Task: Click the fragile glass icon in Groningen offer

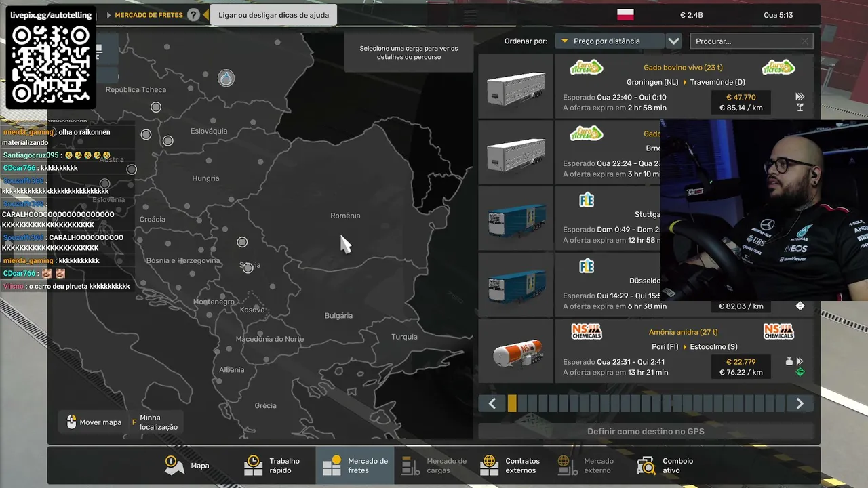Action: [x=800, y=108]
